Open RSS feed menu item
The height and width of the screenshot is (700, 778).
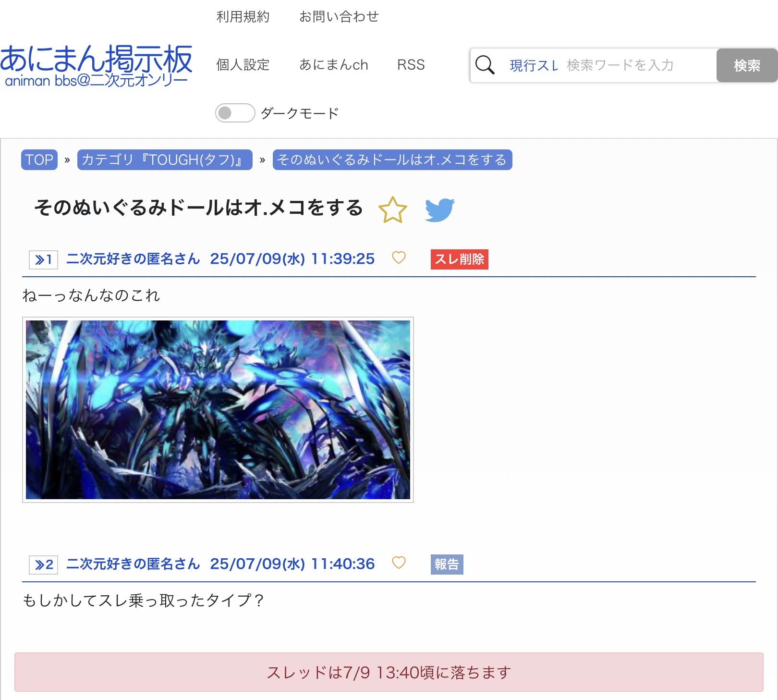click(411, 65)
